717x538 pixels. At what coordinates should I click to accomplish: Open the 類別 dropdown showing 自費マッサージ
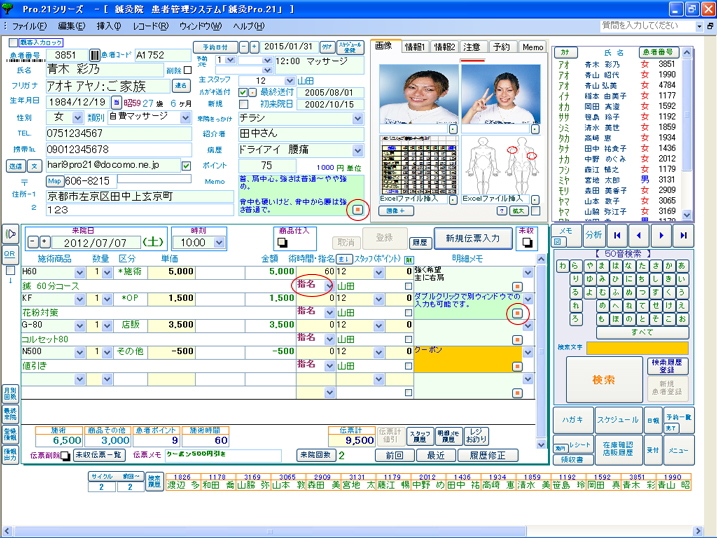pos(185,118)
